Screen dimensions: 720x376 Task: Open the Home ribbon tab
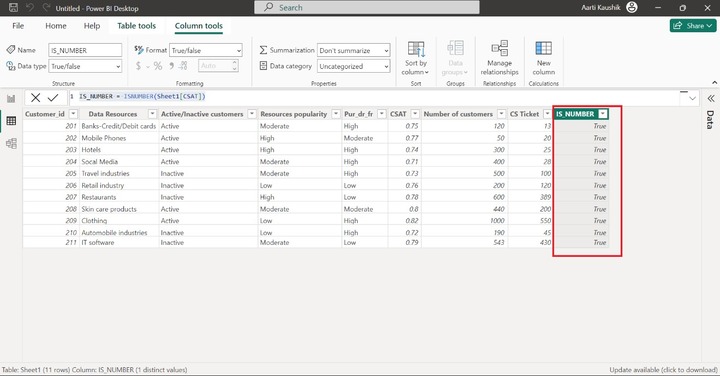pyautogui.click(x=56, y=26)
